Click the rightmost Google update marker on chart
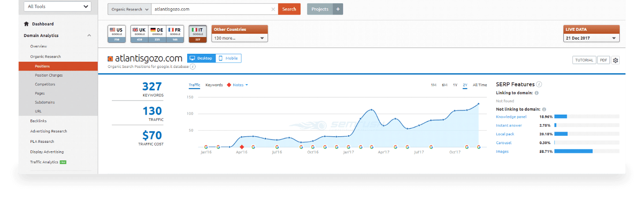This screenshot has width=644, height=197. pos(479,147)
